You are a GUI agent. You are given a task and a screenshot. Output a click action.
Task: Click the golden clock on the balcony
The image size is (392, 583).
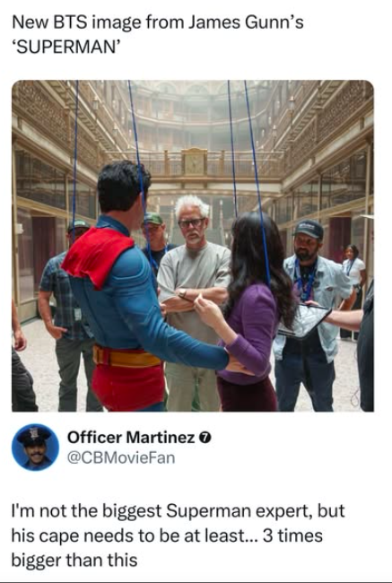(x=194, y=161)
